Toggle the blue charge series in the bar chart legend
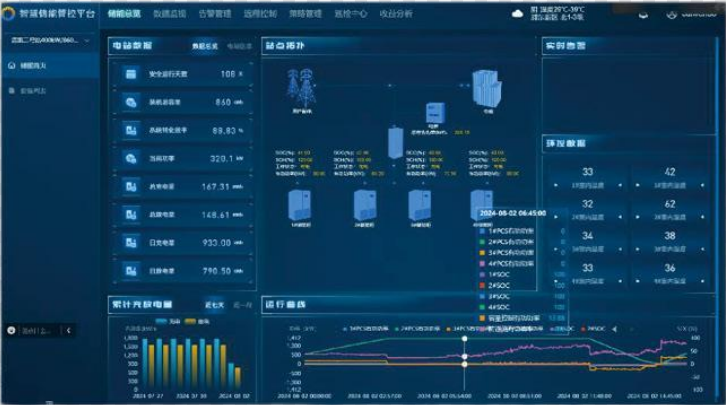Screen dimensions: 726x405 [168, 321]
